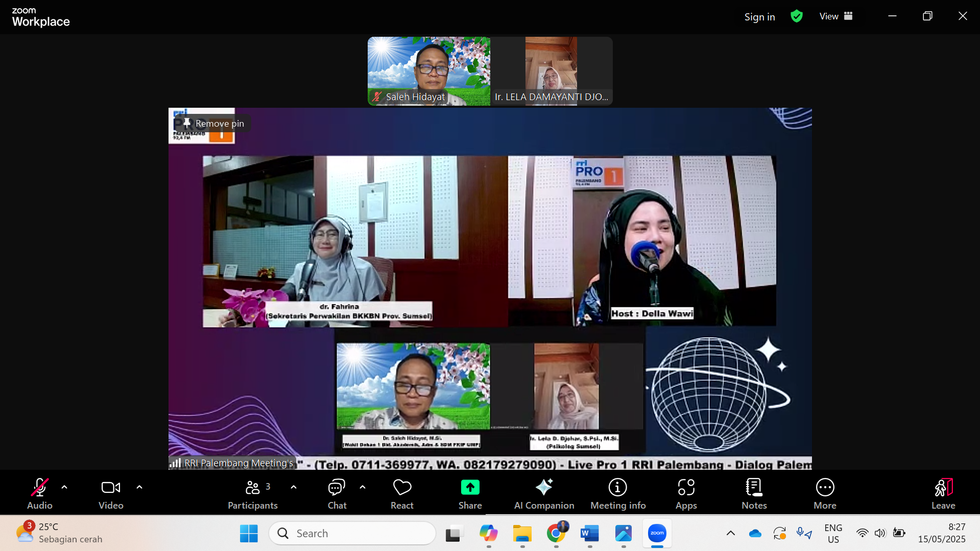Click the Sign in link

click(x=759, y=17)
